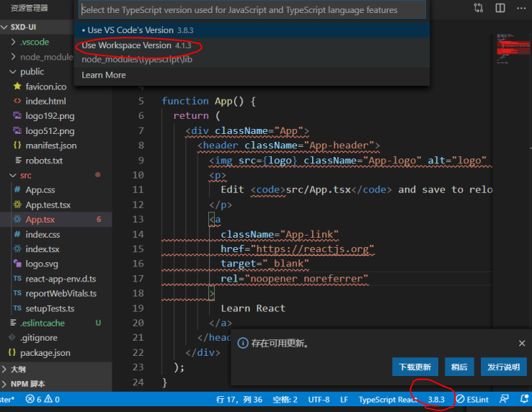
Task: Click the info icon in update notification
Action: pos(243,343)
